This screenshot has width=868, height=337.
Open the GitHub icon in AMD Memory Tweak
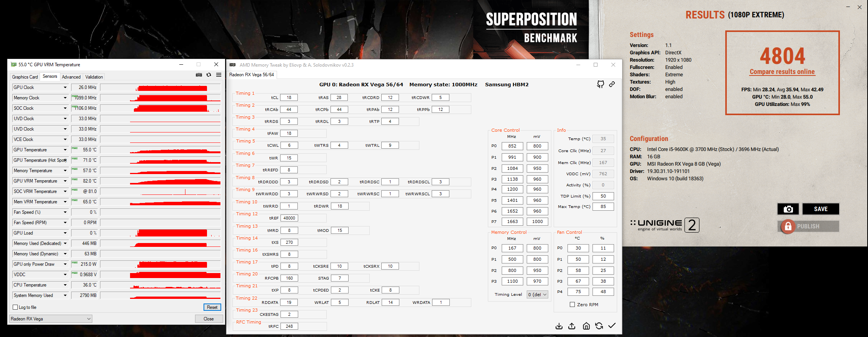[601, 84]
